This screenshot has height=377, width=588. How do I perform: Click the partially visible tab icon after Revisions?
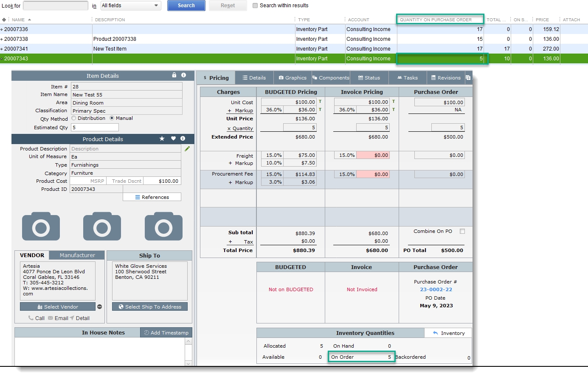pos(468,78)
